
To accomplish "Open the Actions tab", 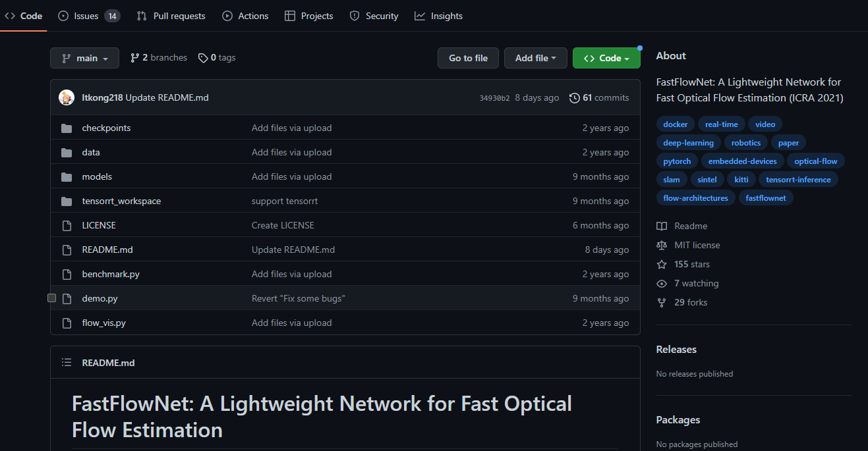I will point(245,16).
